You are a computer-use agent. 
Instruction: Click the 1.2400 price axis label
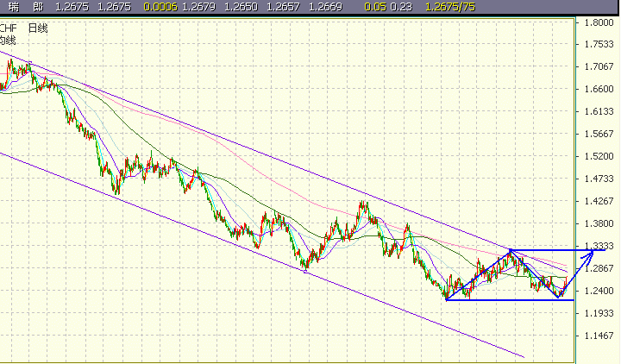tap(599, 292)
